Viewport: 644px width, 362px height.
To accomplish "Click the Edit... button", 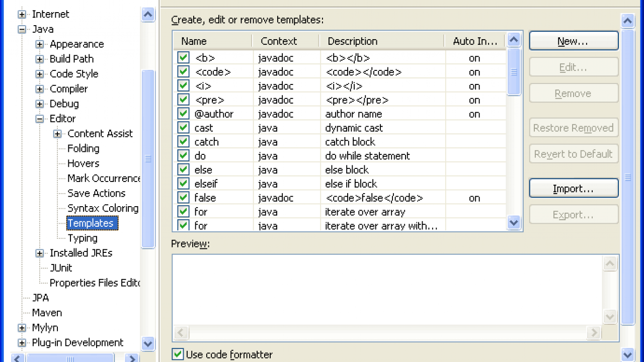I will (574, 67).
